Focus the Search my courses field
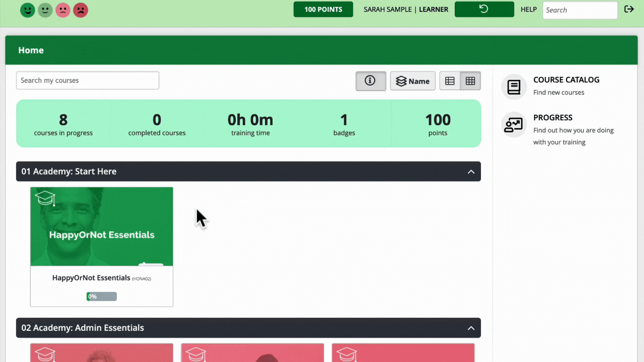644x362 pixels. pos(88,80)
